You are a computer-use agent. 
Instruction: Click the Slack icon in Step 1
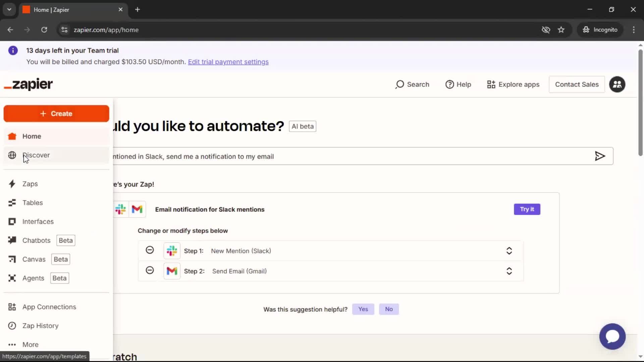pyautogui.click(x=172, y=251)
